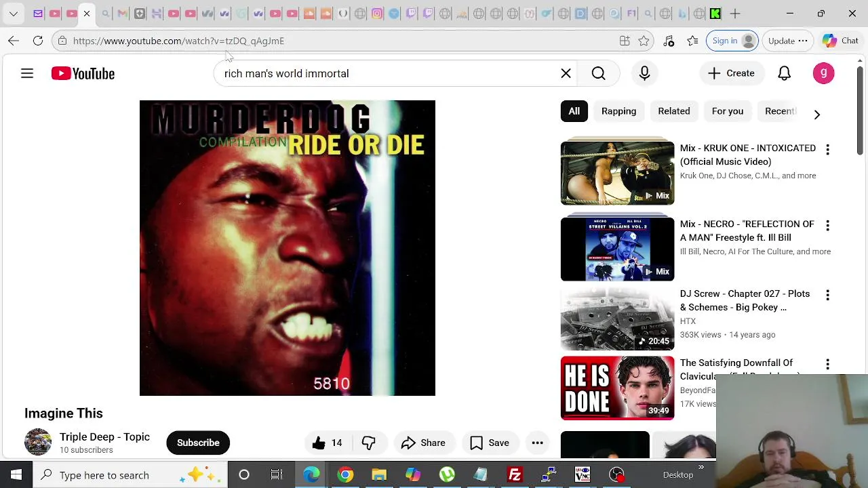The height and width of the screenshot is (488, 868).
Task: Like the video with thumbs up
Action: [x=327, y=443]
